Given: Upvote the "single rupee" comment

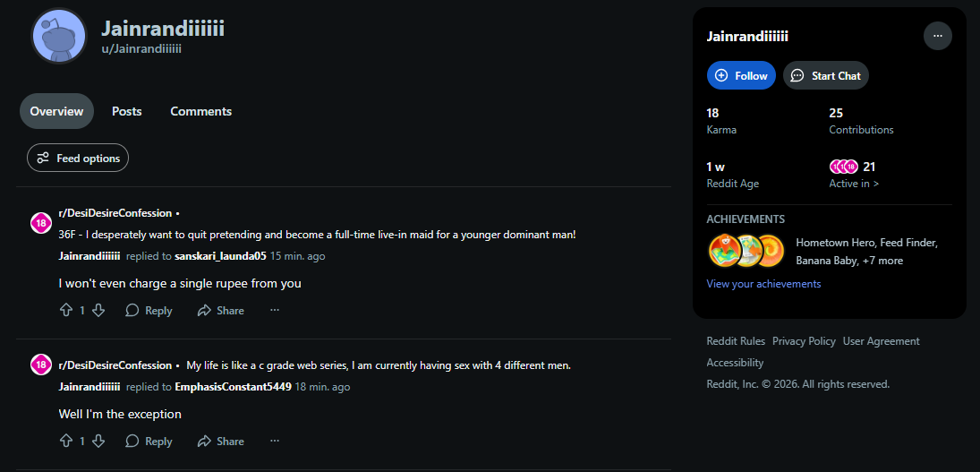Looking at the screenshot, I should click(66, 310).
